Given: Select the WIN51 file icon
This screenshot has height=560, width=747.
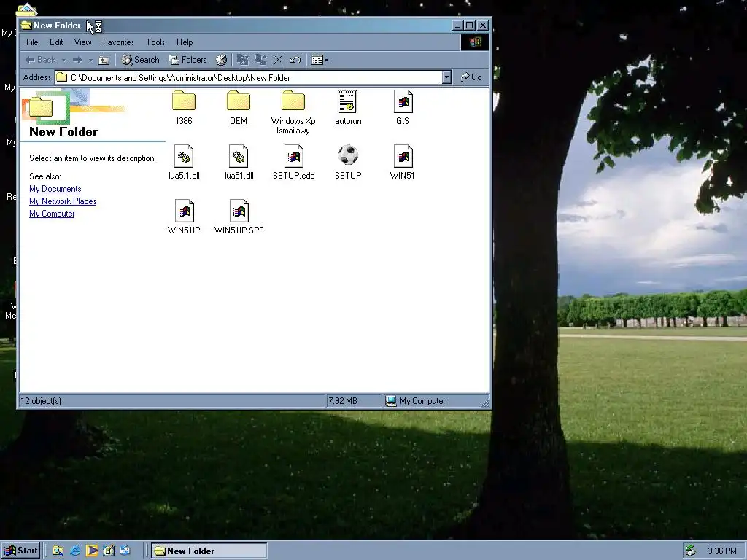Looking at the screenshot, I should tap(403, 162).
